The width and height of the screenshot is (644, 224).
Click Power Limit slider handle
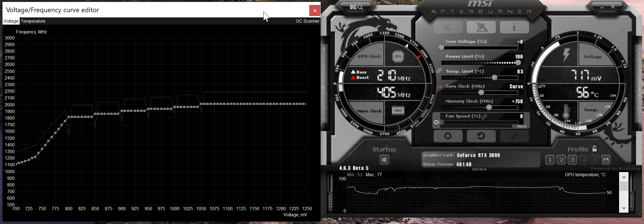click(518, 63)
